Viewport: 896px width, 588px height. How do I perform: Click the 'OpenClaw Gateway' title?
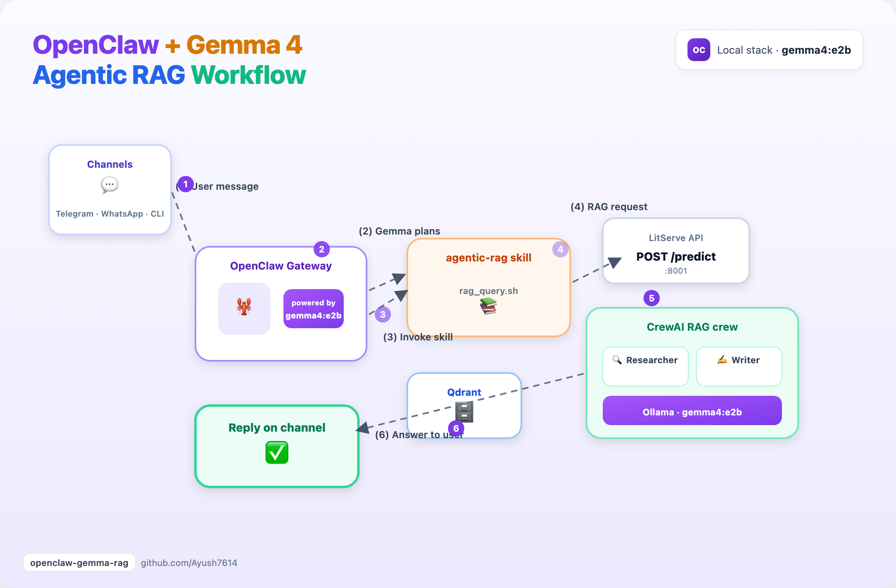click(x=281, y=266)
